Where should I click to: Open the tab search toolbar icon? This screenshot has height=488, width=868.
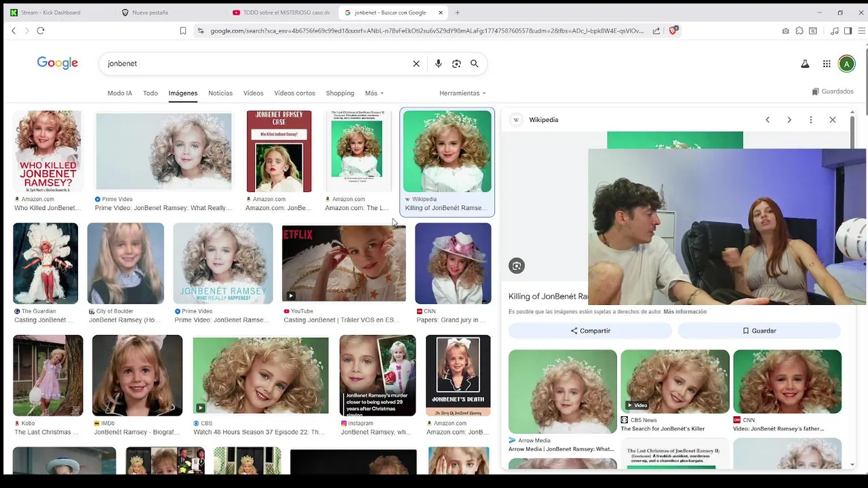[813, 30]
